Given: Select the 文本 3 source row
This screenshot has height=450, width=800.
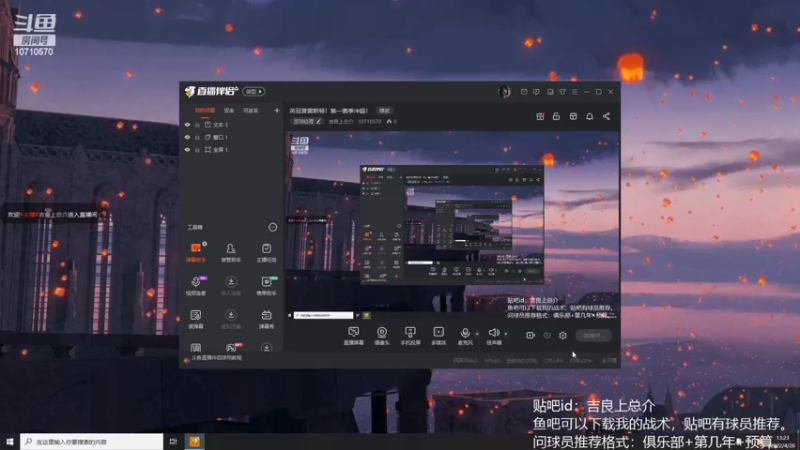Looking at the screenshot, I should coord(232,125).
